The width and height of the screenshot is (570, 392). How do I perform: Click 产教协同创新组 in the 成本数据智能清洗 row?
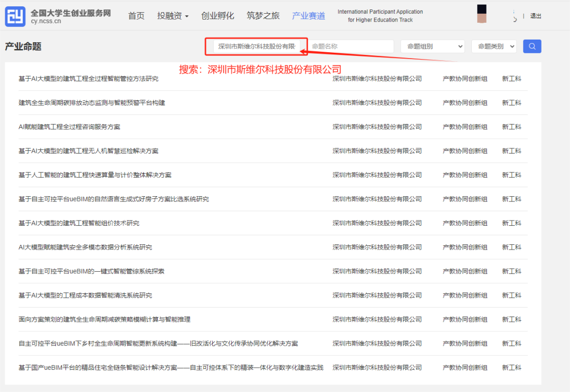click(x=465, y=295)
